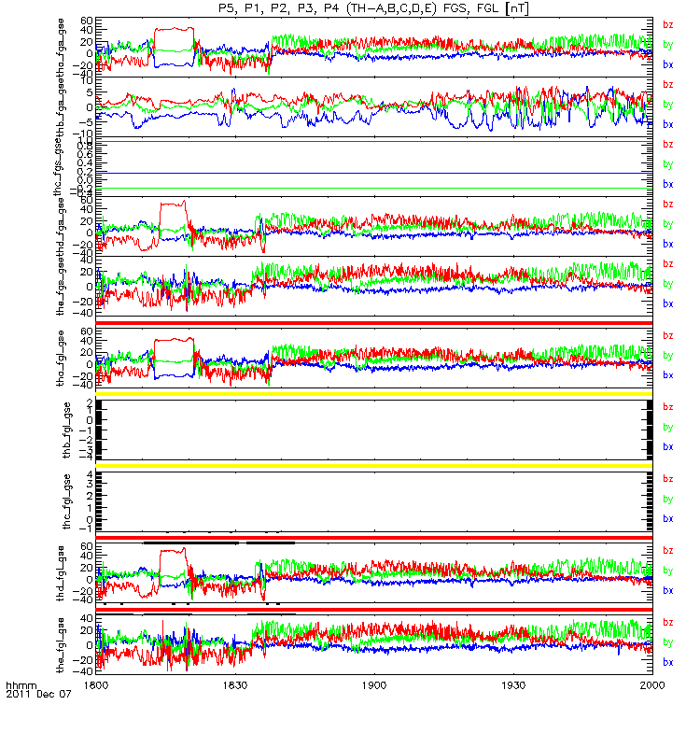This screenshot has height=747, width=700.
Task: Select the by label of the thd_fgl_gse panel
Action: tap(667, 571)
